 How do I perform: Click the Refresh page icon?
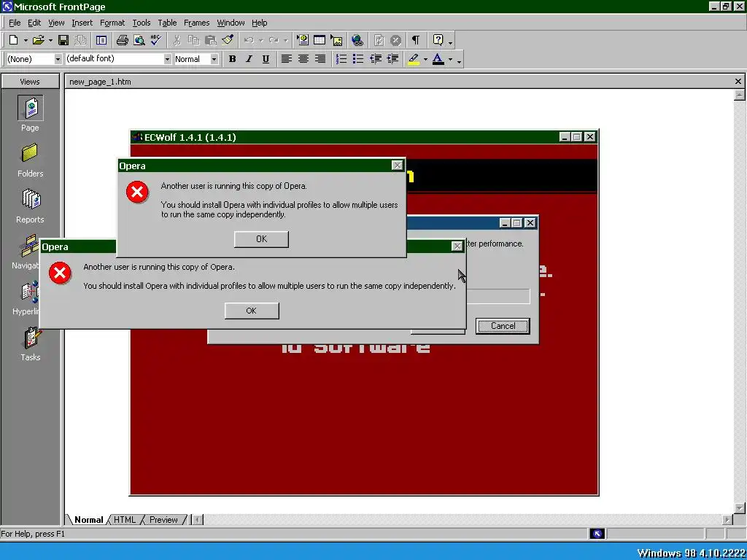point(379,41)
